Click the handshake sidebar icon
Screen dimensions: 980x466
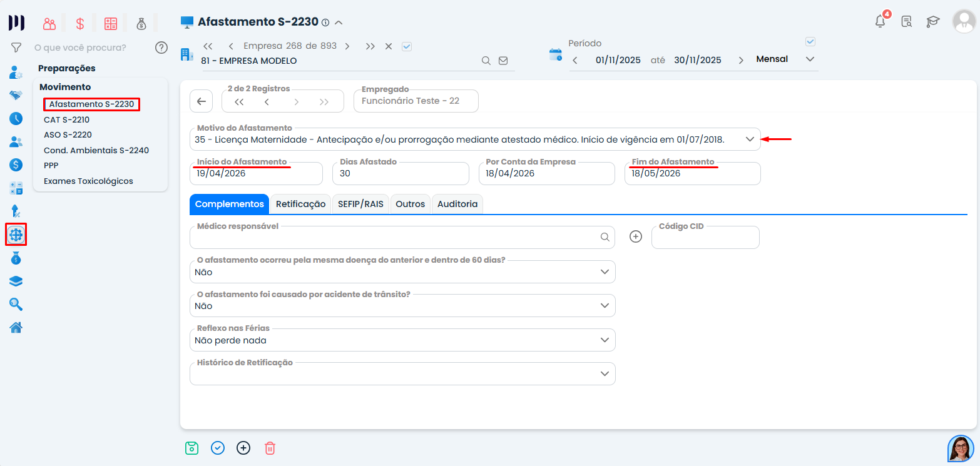(x=16, y=95)
